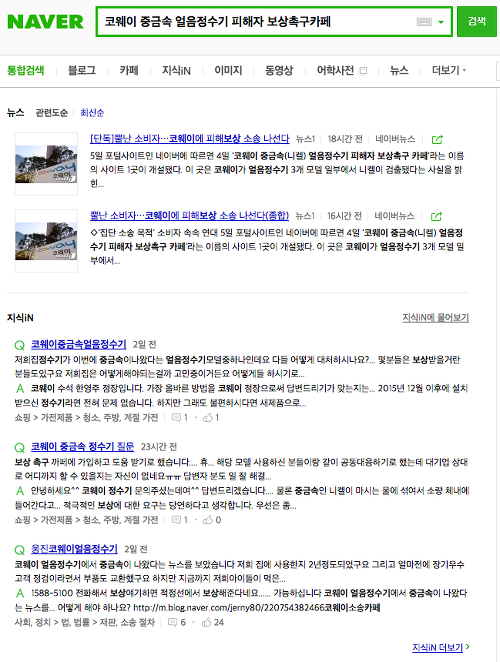Switch to the 블로그 tab
This screenshot has width=500, height=662.
pyautogui.click(x=82, y=71)
